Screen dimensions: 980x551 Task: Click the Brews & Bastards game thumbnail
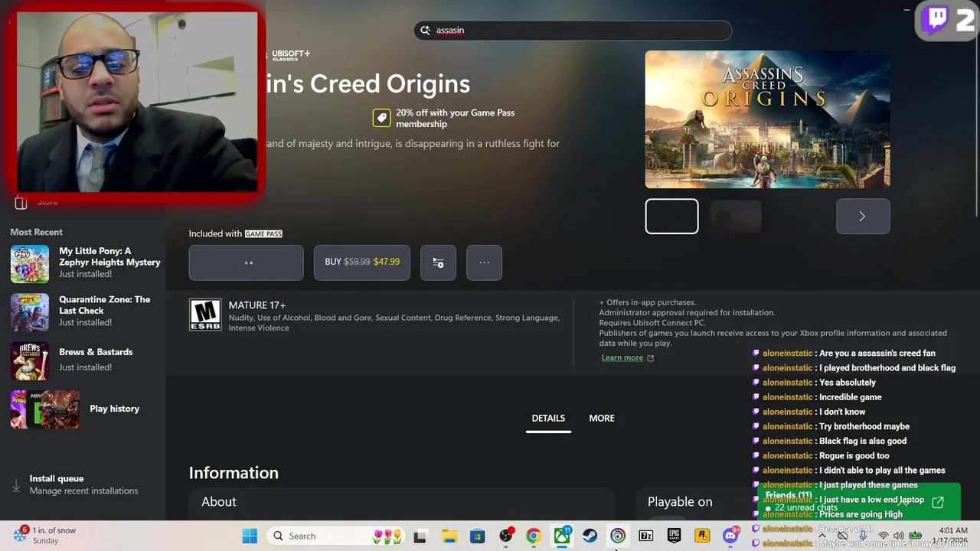coord(30,360)
